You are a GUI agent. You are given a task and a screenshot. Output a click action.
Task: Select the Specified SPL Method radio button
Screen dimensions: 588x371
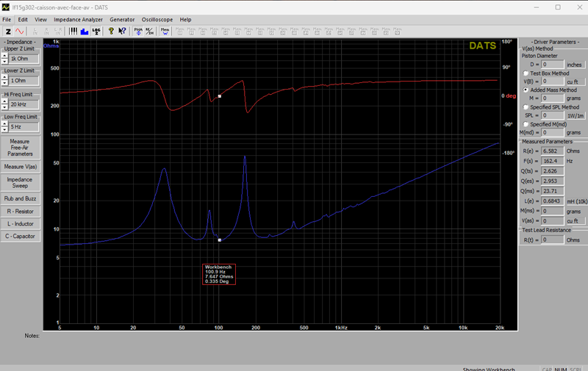pos(526,107)
